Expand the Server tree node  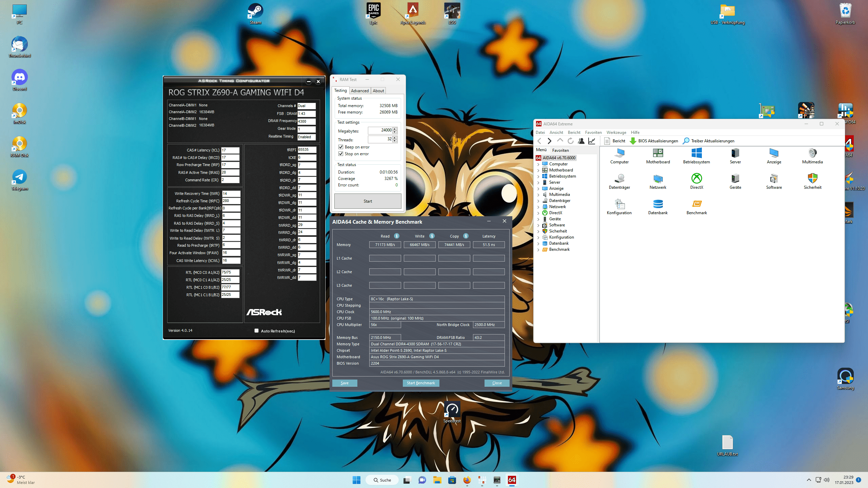538,183
